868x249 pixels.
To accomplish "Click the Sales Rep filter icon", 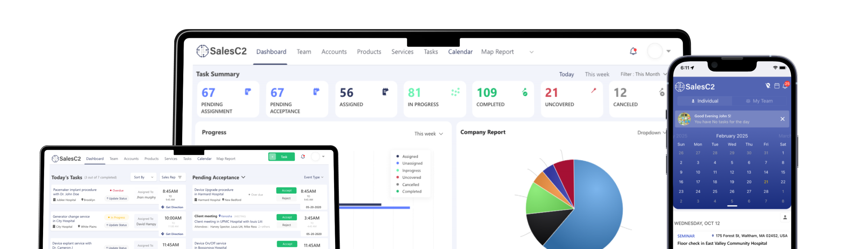I will click(x=180, y=177).
